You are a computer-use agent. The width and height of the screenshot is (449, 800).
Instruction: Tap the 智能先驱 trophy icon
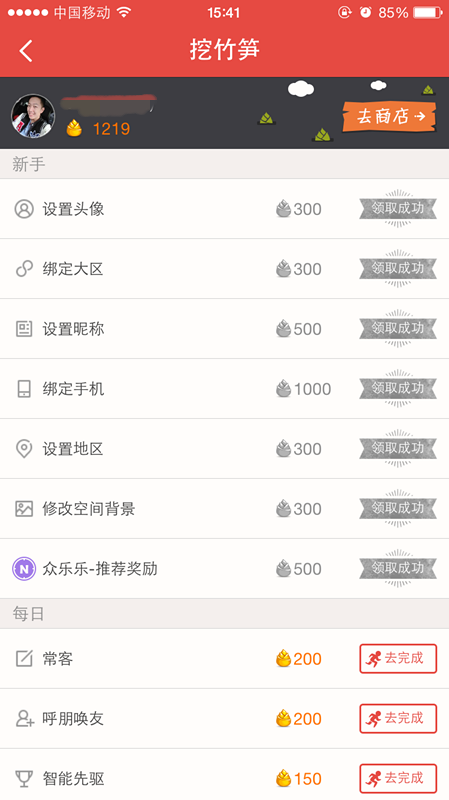coord(24,779)
